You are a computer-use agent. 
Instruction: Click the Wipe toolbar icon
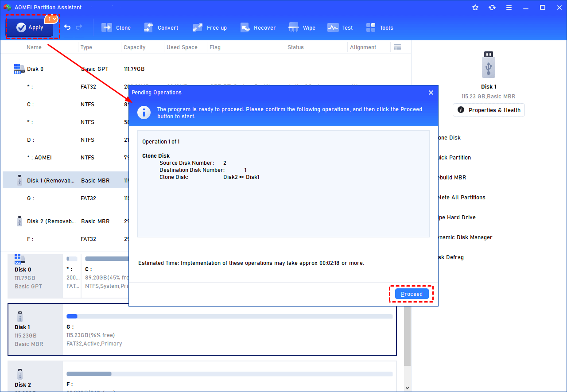pyautogui.click(x=302, y=27)
